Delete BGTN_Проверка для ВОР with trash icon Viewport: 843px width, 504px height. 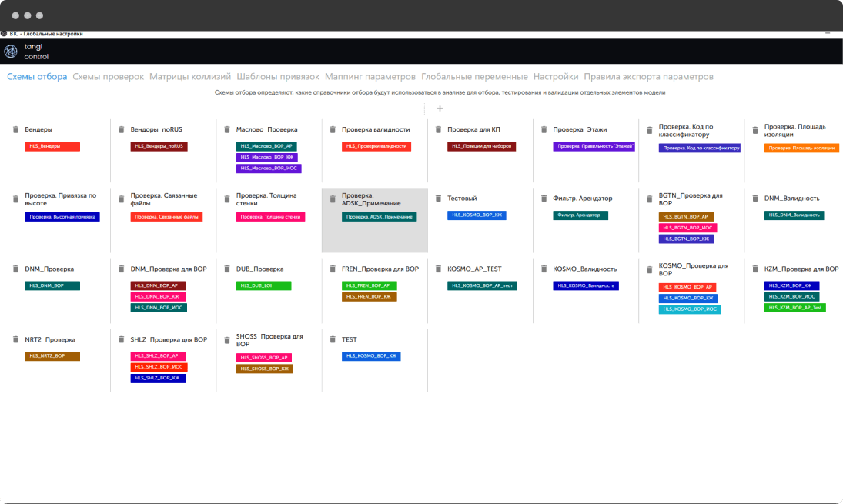pos(650,199)
